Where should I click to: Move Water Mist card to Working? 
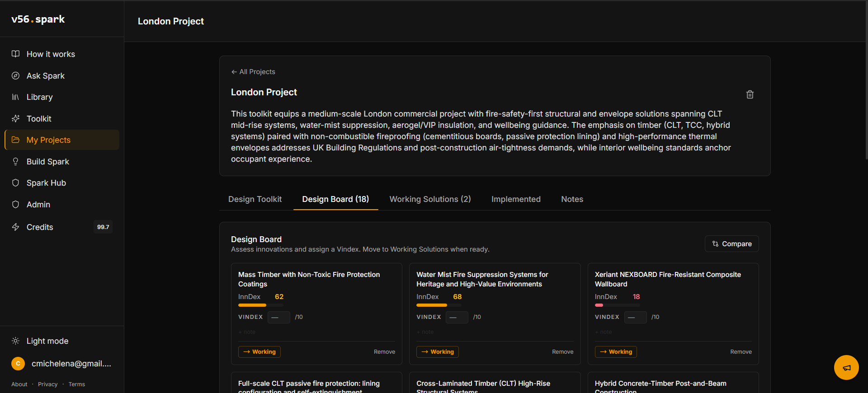[x=438, y=352]
